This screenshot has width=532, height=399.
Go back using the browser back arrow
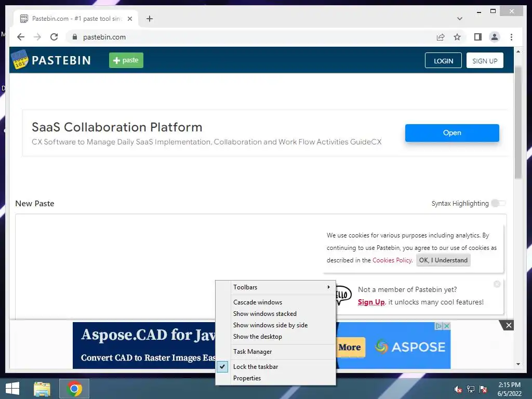[21, 37]
